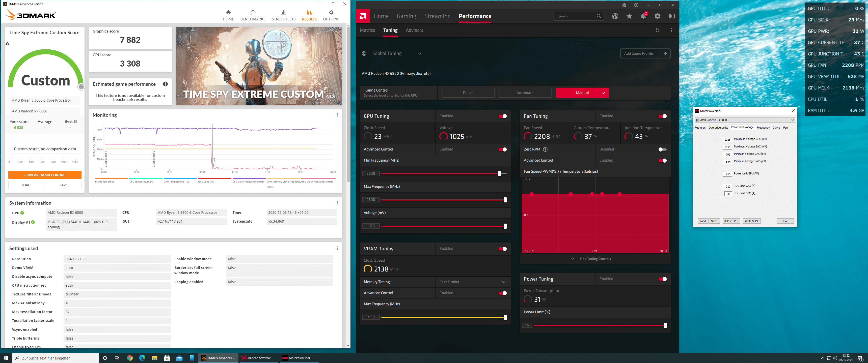Open 3DMark Home section

click(x=228, y=15)
